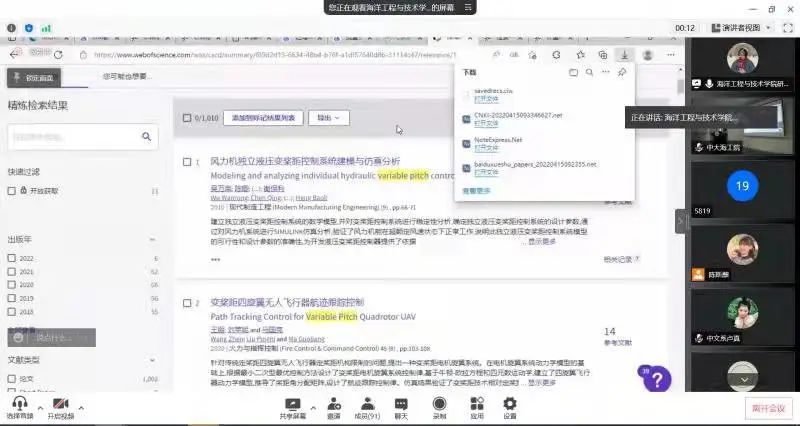Open the 应用 apps icon
The height and width of the screenshot is (426, 800).
[477, 404]
